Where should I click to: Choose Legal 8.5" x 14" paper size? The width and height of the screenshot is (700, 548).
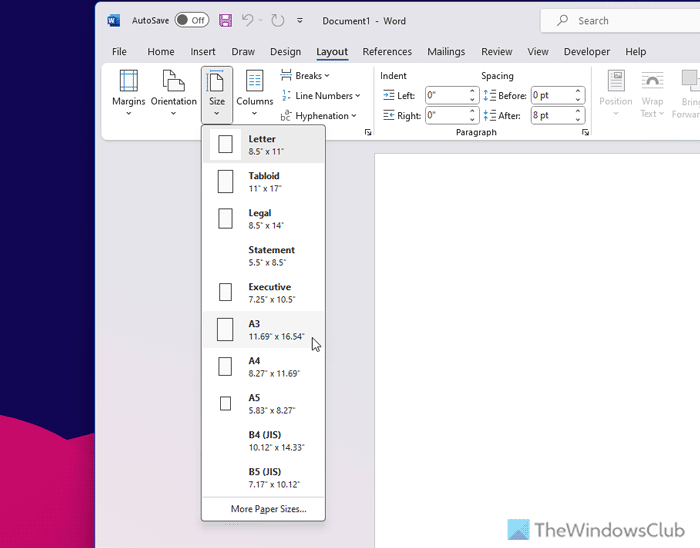tap(263, 219)
